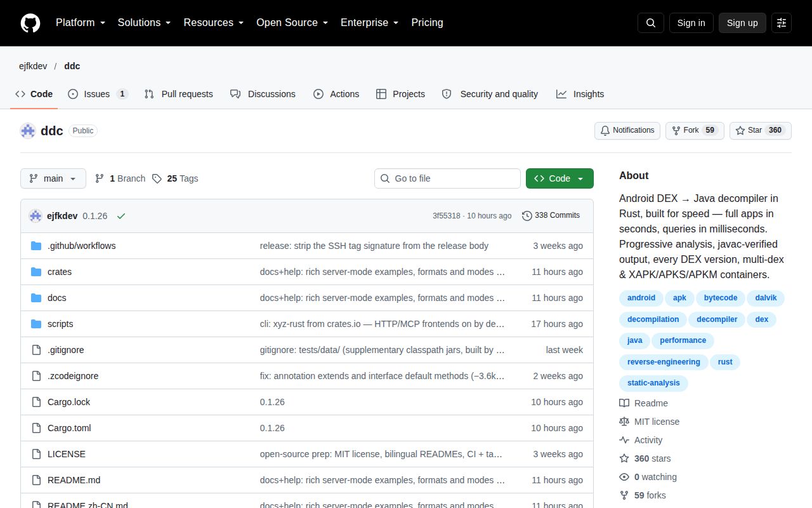Click the file icon for Cargo.lock
Screen dimensions: 812x508
pyautogui.click(x=36, y=402)
